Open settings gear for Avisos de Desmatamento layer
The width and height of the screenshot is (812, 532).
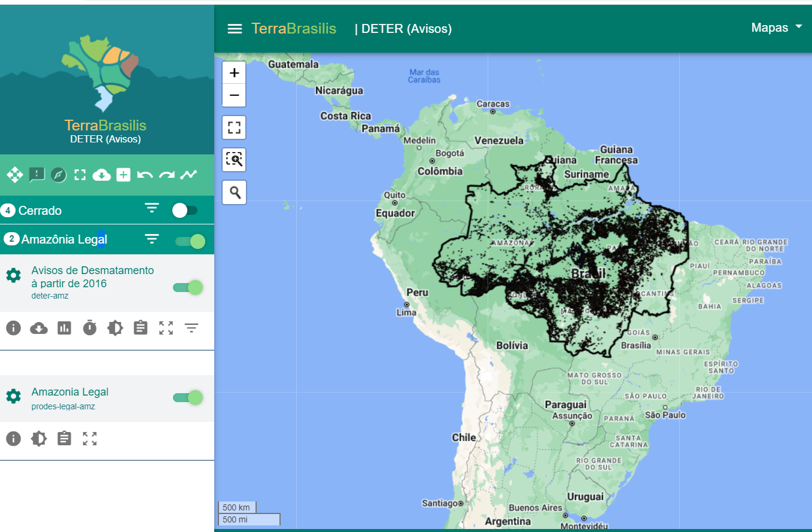(x=13, y=275)
